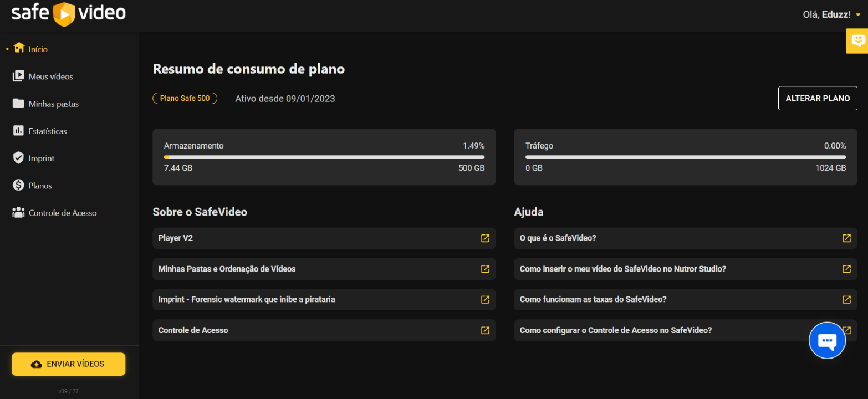Open Como funcionam as taxas do SafeVideo?
868x399 pixels.
(593, 299)
